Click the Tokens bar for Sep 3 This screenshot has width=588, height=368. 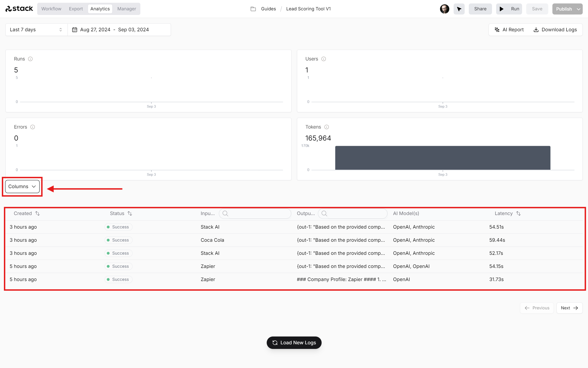pos(443,158)
